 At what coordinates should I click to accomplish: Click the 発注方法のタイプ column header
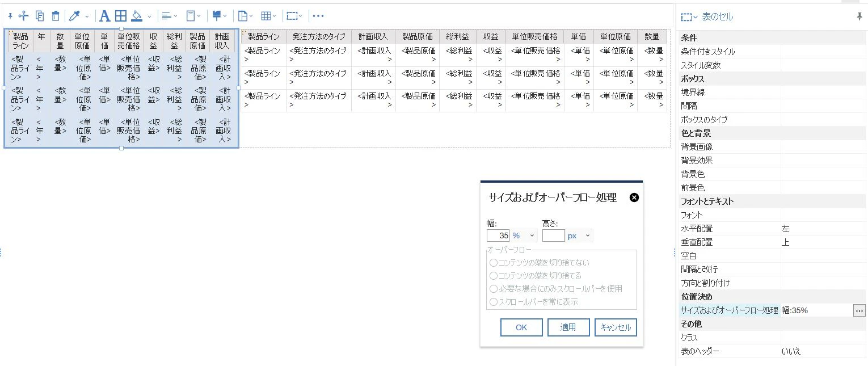(319, 37)
